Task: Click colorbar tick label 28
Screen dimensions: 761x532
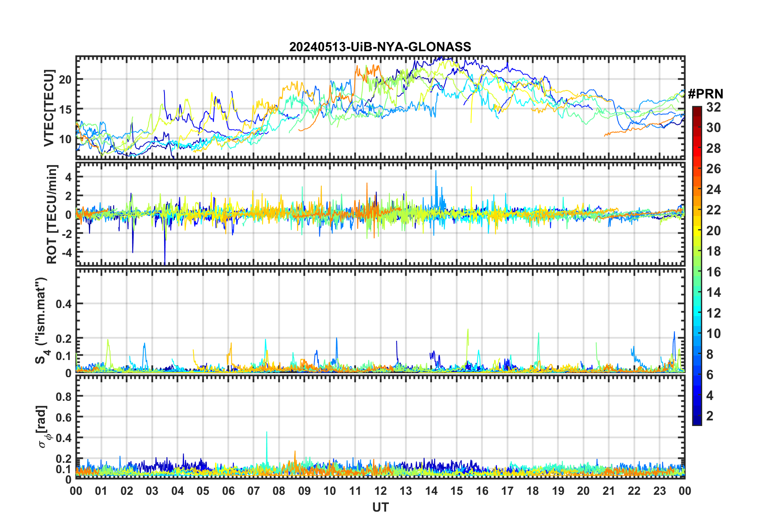Action: pos(713,148)
